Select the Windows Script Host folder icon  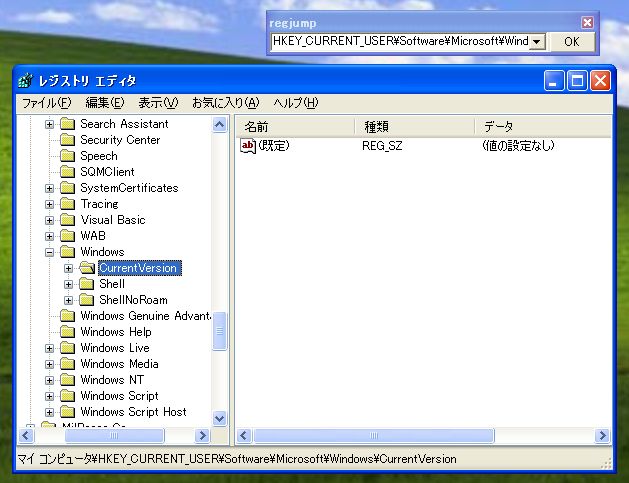click(x=67, y=412)
